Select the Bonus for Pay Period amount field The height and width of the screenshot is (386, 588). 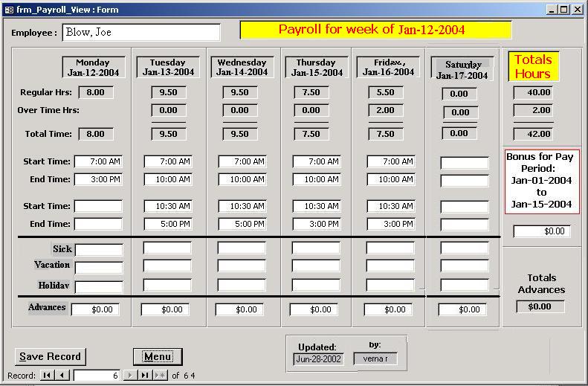point(542,231)
